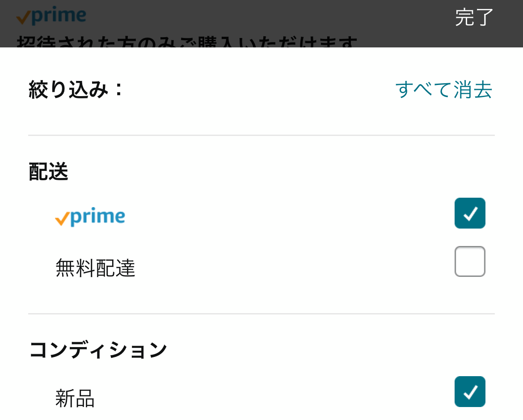The height and width of the screenshot is (420, 523).
Task: Uncheck the 新品 condition checkbox
Action: (x=470, y=392)
